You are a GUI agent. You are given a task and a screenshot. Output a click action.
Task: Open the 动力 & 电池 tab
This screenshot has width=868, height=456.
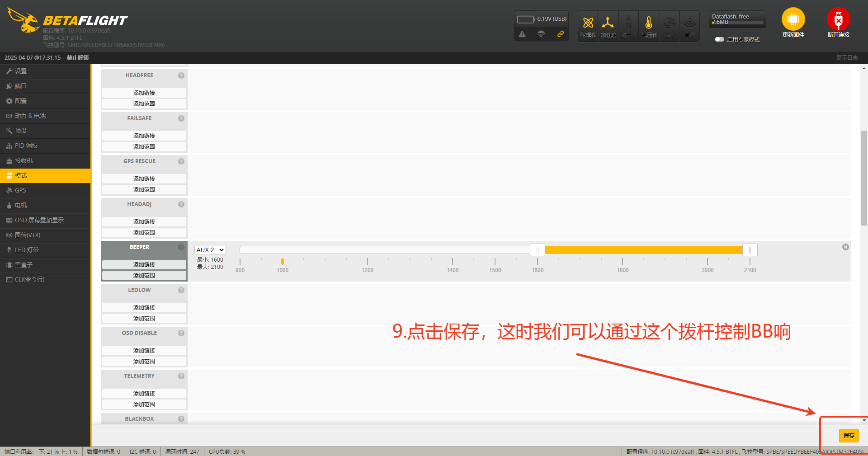pyautogui.click(x=45, y=116)
